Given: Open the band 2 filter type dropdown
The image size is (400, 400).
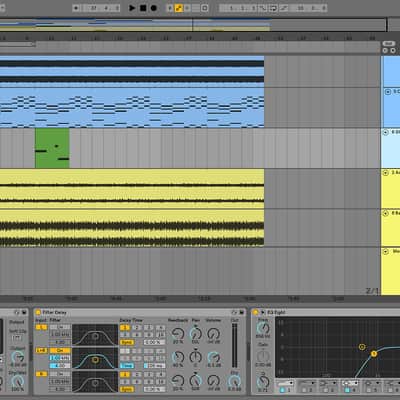Looking at the screenshot, I should pyautogui.click(x=307, y=383).
